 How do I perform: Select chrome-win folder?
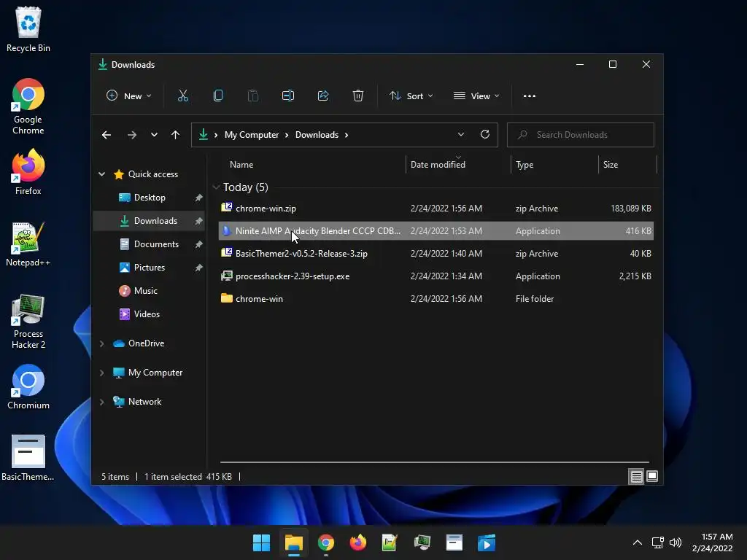(x=436, y=299)
